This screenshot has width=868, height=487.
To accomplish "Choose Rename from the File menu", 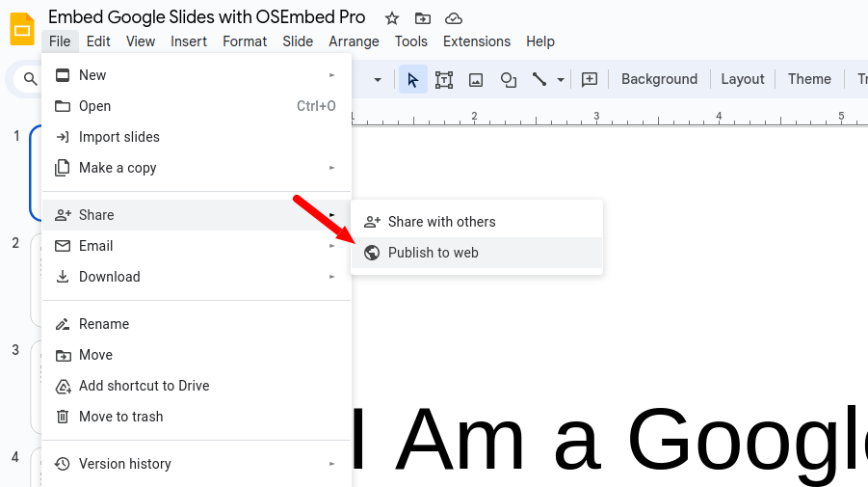I will click(x=197, y=324).
